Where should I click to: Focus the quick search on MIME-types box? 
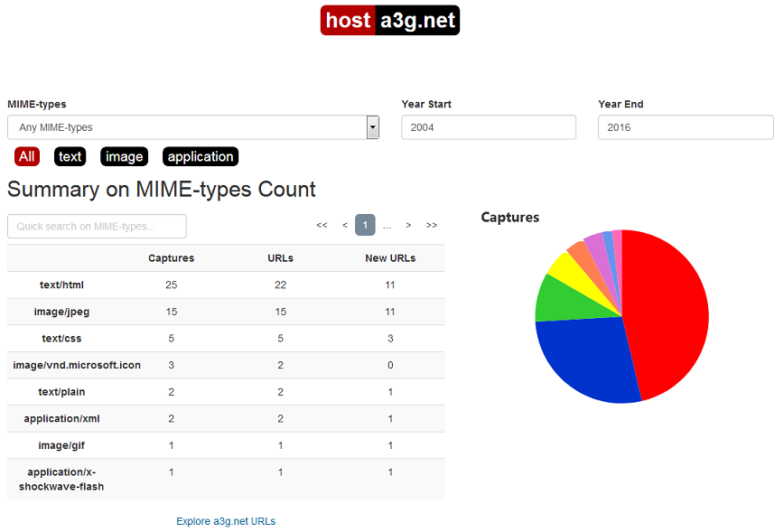(x=97, y=226)
